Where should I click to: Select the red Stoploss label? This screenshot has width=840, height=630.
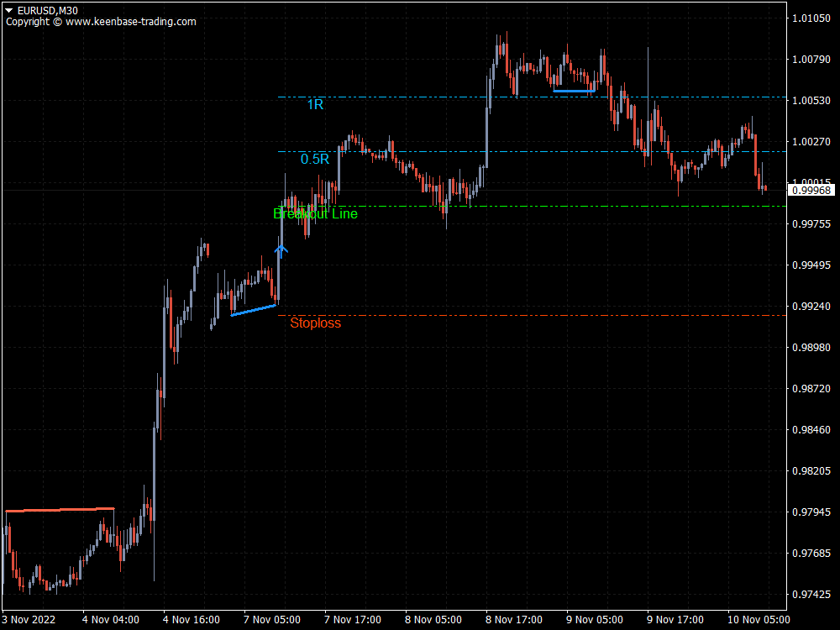coord(315,323)
